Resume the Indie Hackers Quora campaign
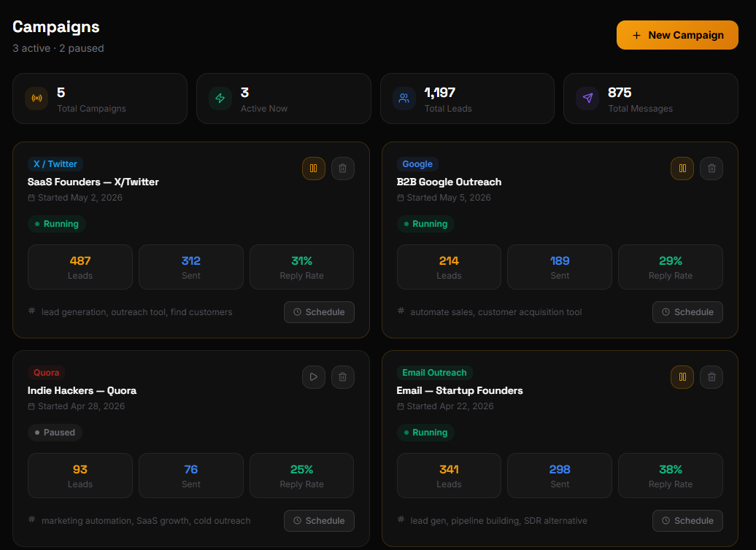 (x=313, y=377)
